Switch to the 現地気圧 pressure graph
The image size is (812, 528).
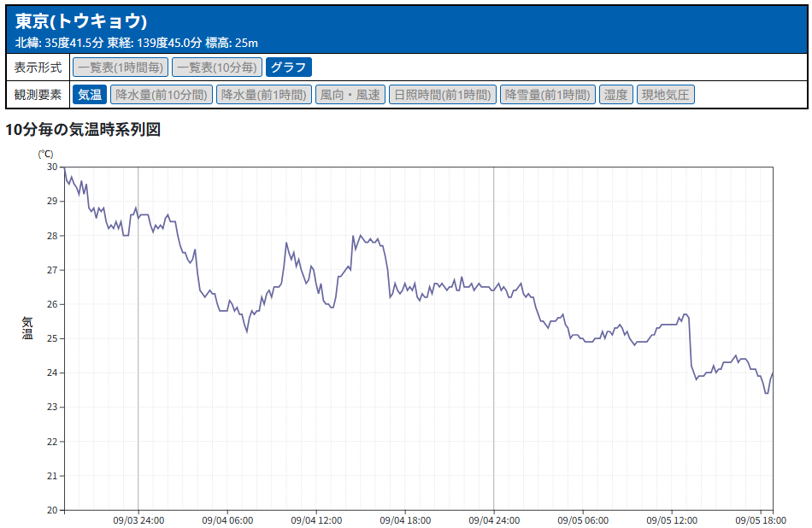click(666, 95)
